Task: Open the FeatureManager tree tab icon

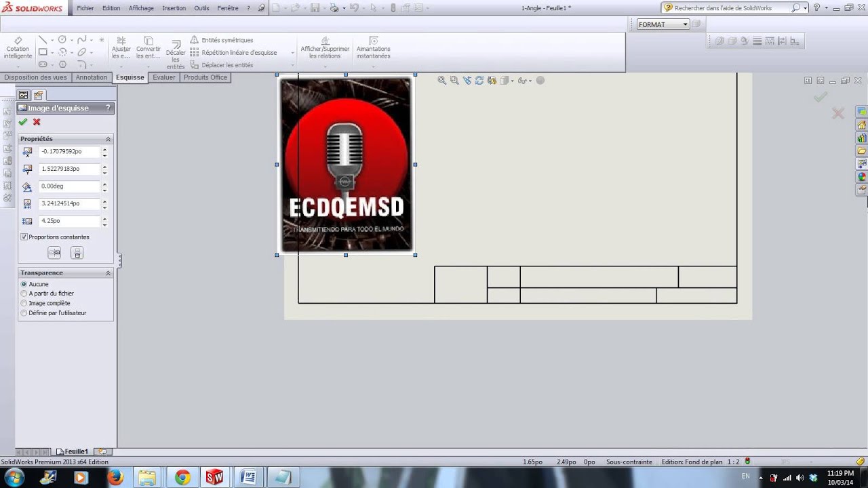Action: [x=24, y=95]
